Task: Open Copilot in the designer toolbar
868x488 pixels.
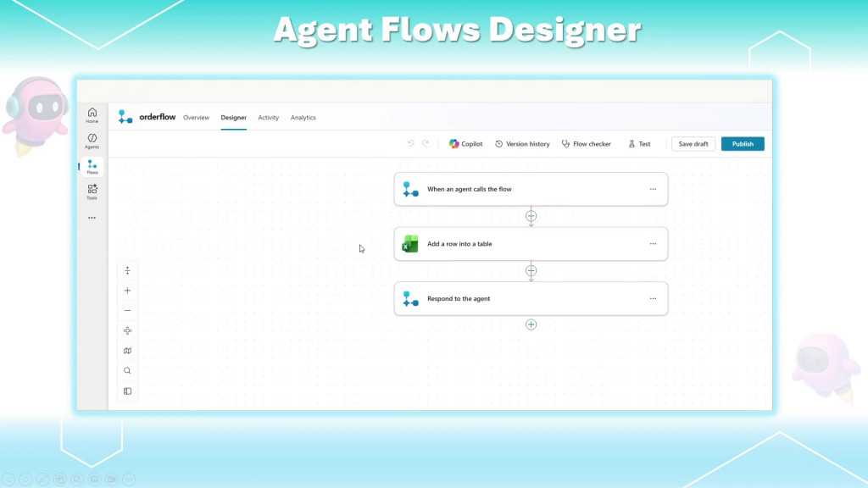Action: 465,144
